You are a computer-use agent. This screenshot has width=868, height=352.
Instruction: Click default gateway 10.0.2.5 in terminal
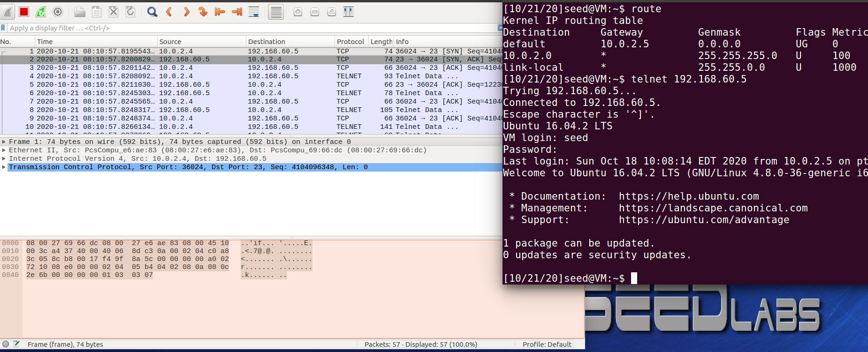click(x=625, y=44)
